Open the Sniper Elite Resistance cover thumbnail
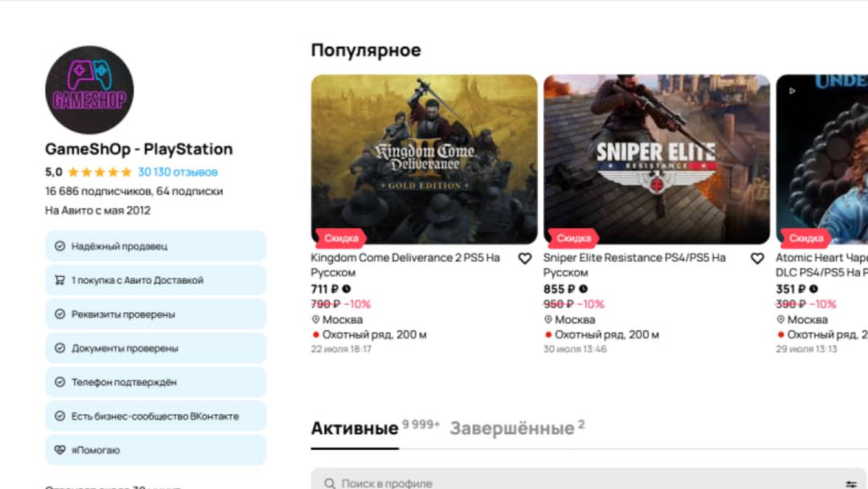 657,159
